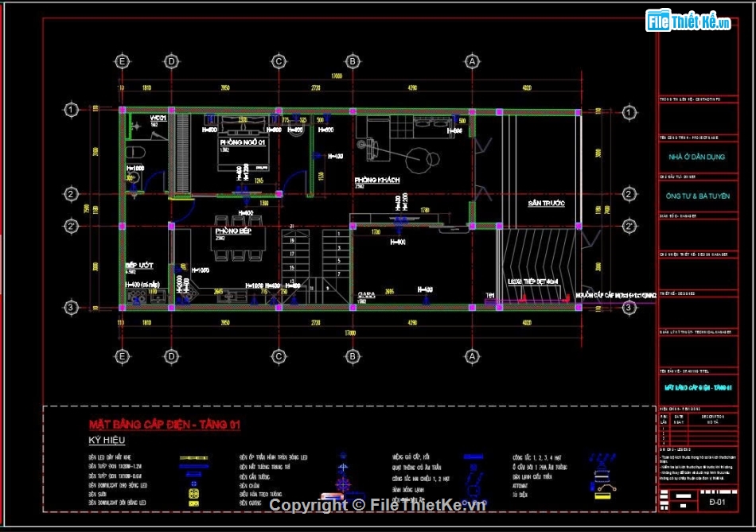Image resolution: width=756 pixels, height=532 pixels.
Task: Click the ÔNG TƯ & BÀ TUYỀN owner text
Action: [696, 196]
